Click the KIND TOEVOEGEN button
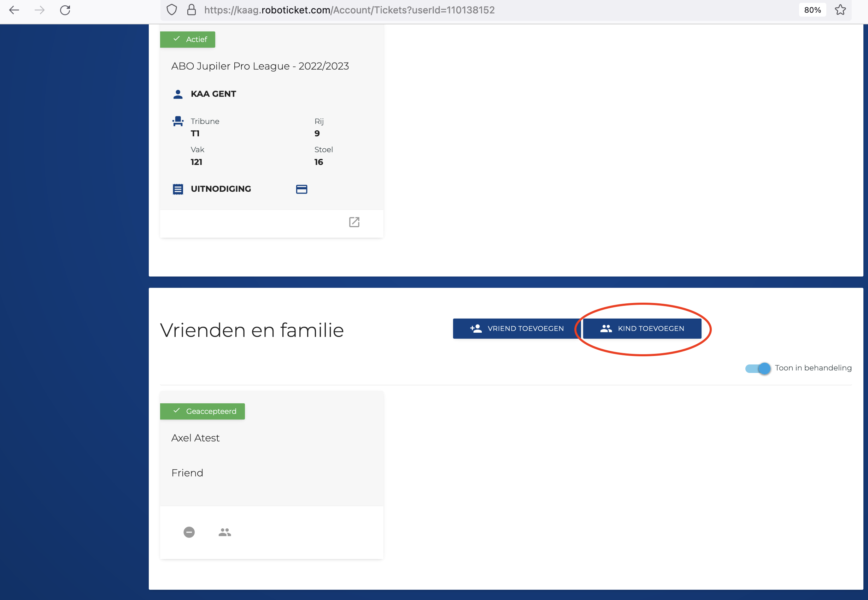 [x=642, y=328]
